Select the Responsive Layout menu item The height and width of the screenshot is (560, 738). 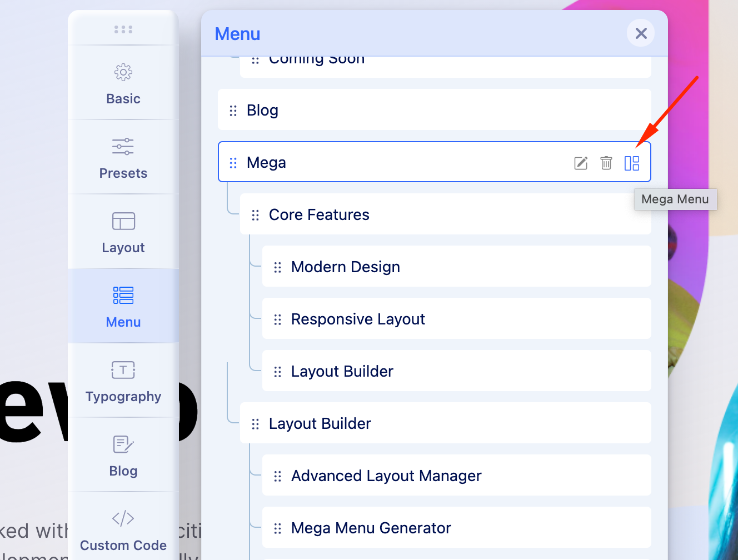[457, 318]
